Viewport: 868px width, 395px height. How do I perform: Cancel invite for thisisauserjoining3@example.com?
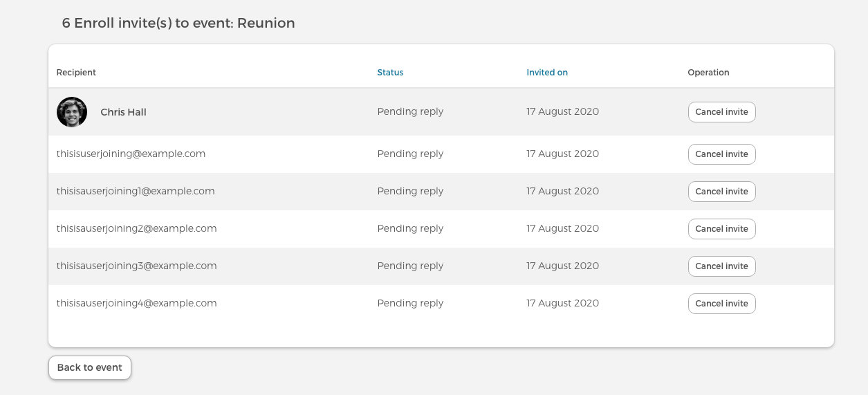721,266
